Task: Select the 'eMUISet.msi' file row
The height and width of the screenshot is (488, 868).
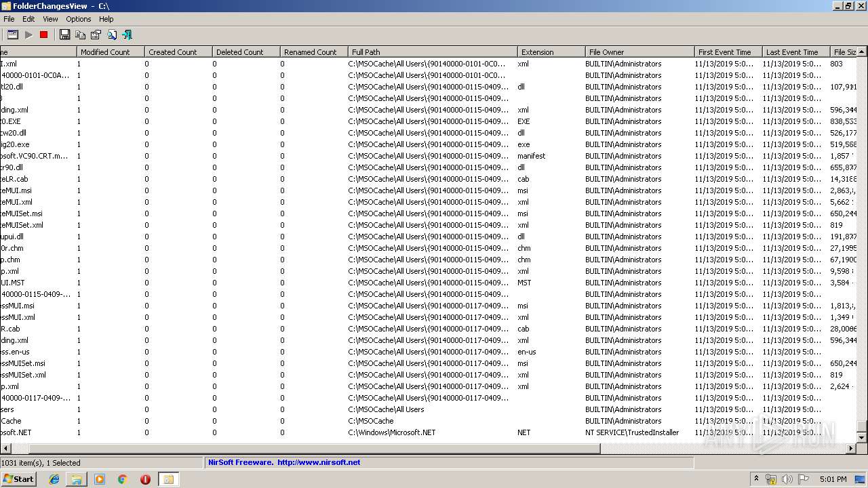Action: (x=429, y=213)
